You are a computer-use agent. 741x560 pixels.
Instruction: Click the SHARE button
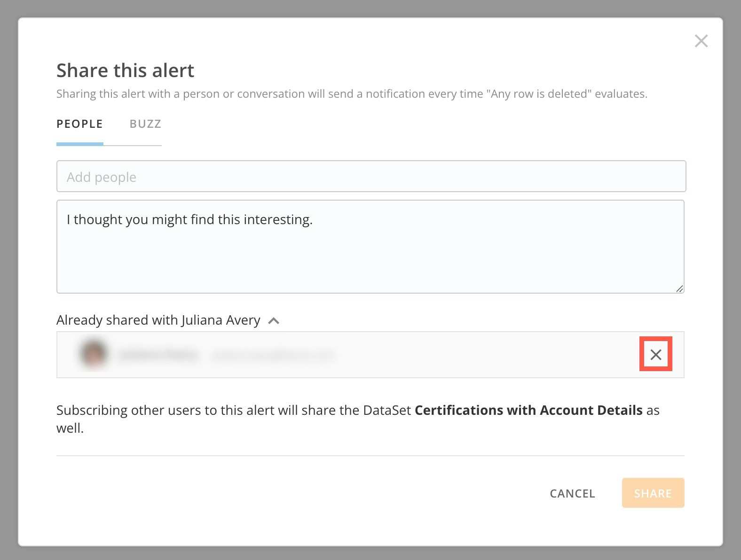(x=653, y=493)
